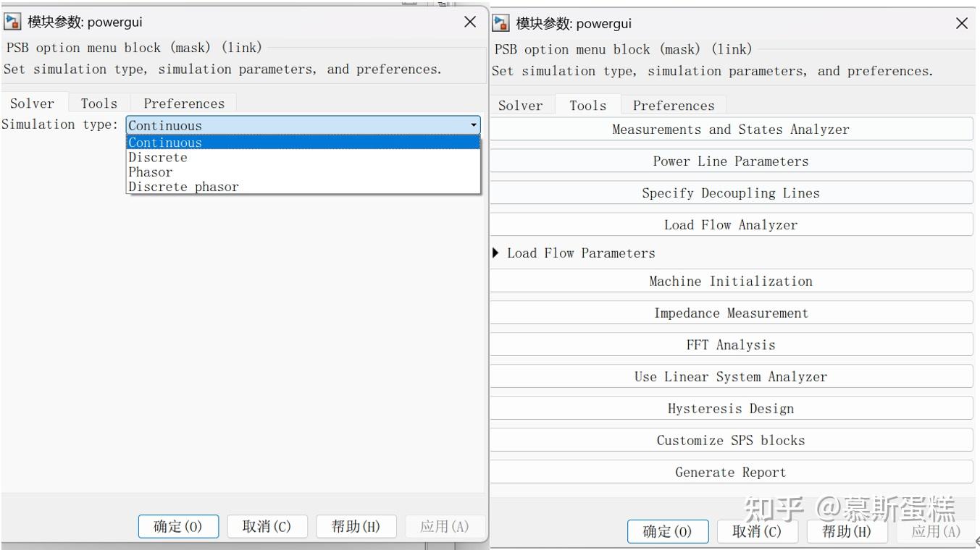Cancel with 取消(C) in right dialog

758,532
